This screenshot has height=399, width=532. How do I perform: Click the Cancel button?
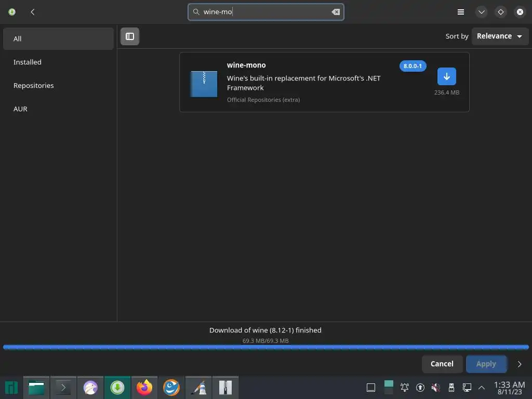(x=442, y=364)
